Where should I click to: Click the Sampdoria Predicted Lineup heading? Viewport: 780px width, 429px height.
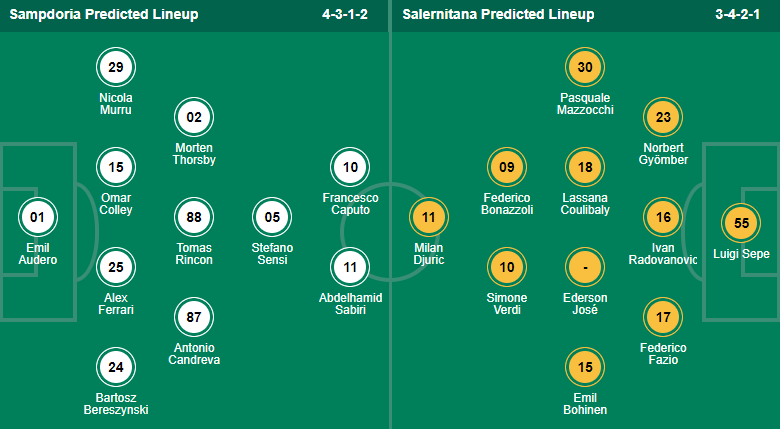click(x=101, y=15)
